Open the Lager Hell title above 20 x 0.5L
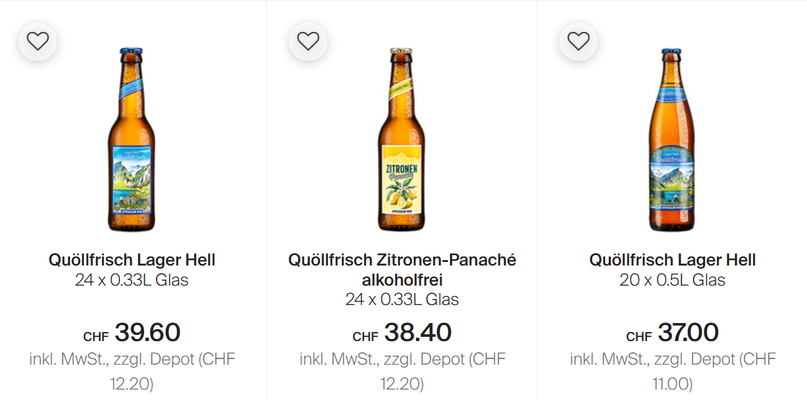807x400 pixels. click(x=672, y=260)
